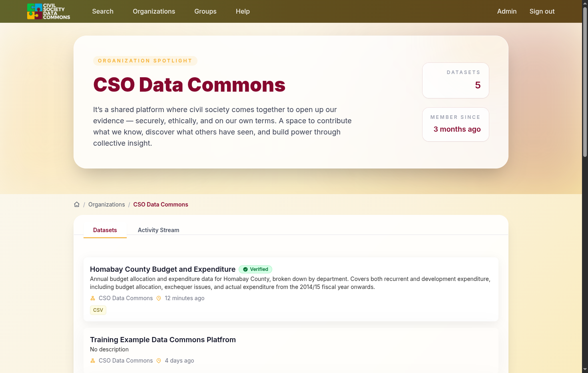The height and width of the screenshot is (373, 588).
Task: Click the Verified badge on Homabay dataset
Action: coord(255,269)
